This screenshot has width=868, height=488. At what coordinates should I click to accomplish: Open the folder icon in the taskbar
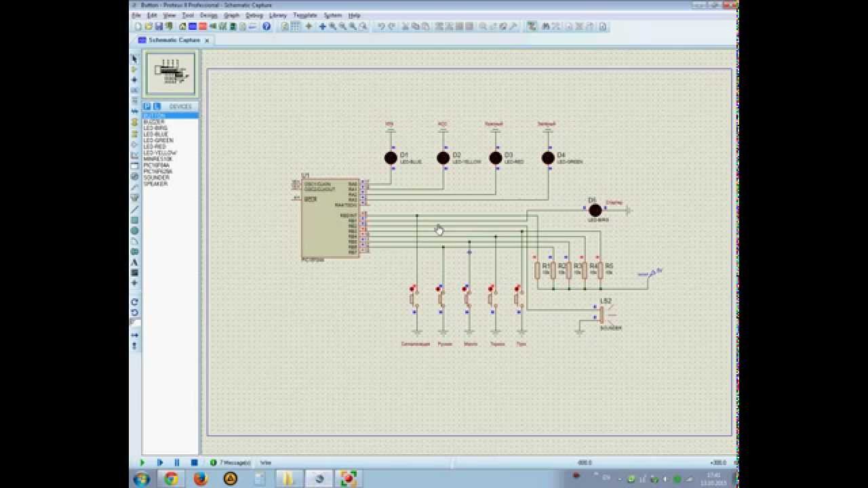coord(289,479)
